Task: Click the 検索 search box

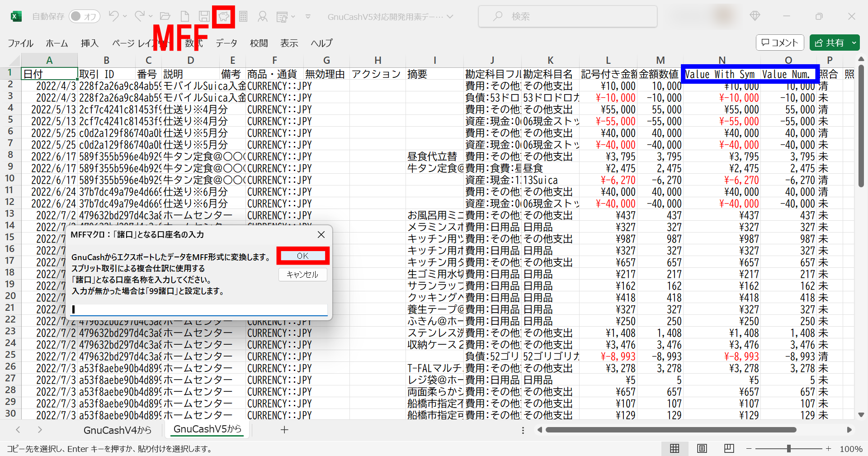Action: [568, 16]
